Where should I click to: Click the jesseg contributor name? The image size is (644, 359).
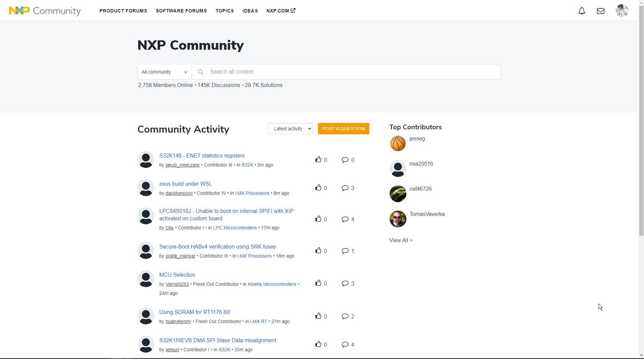pos(417,139)
